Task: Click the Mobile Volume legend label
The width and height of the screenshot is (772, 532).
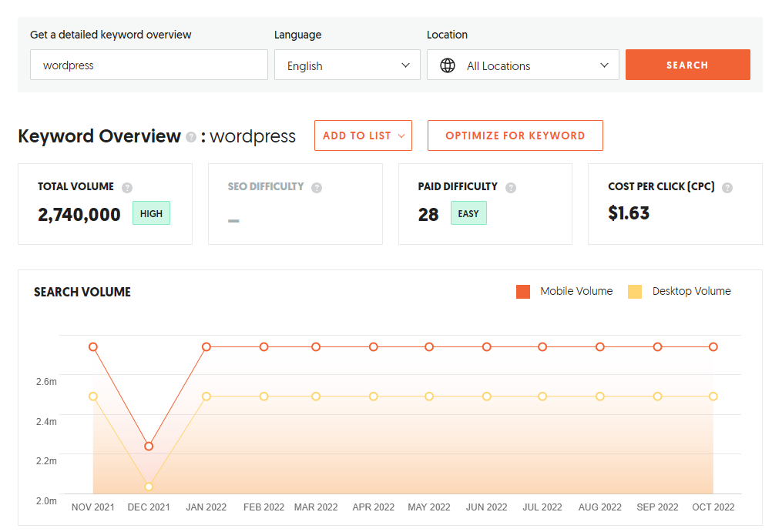Action: click(576, 291)
